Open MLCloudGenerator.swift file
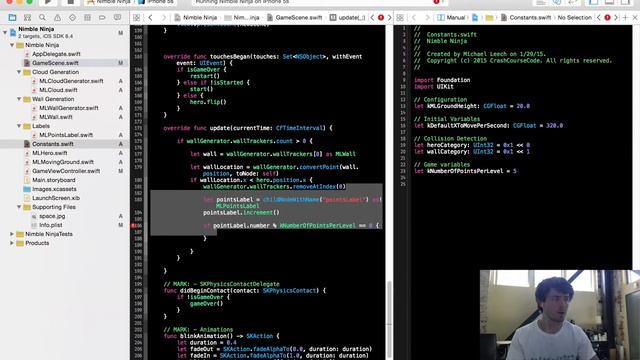 point(71,81)
